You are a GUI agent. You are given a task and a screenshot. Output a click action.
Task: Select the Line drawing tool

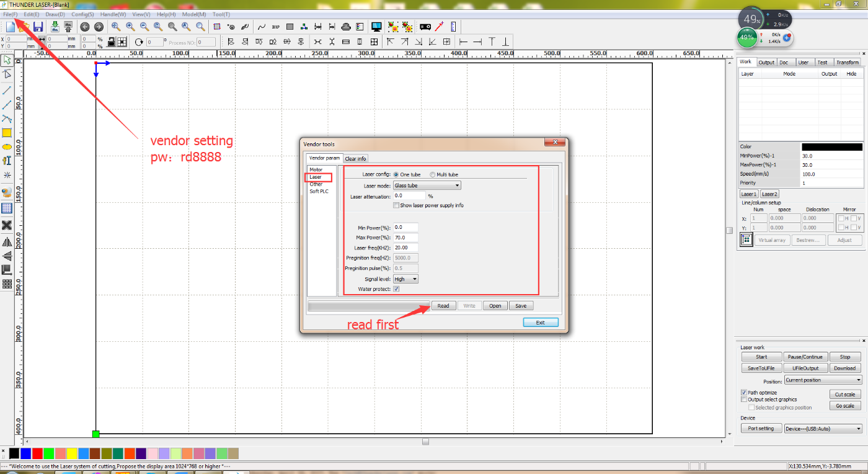(7, 91)
